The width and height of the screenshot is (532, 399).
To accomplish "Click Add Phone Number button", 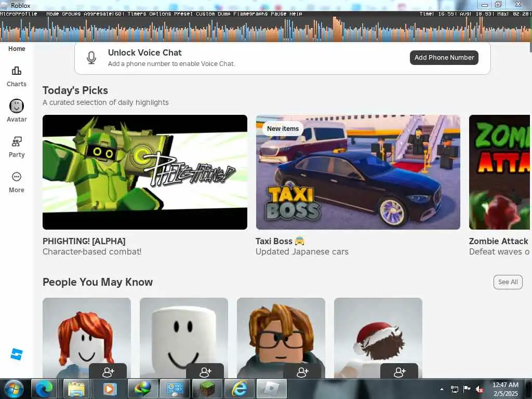I will [444, 58].
